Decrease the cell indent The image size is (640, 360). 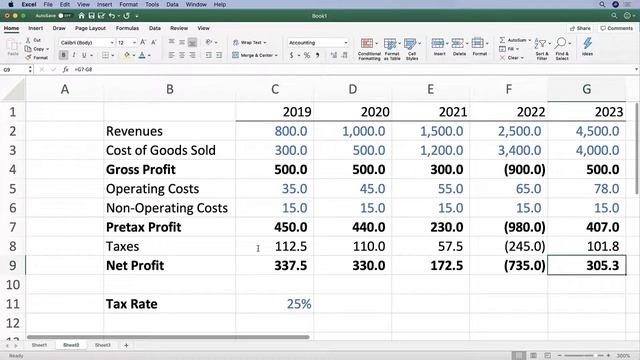point(209,55)
